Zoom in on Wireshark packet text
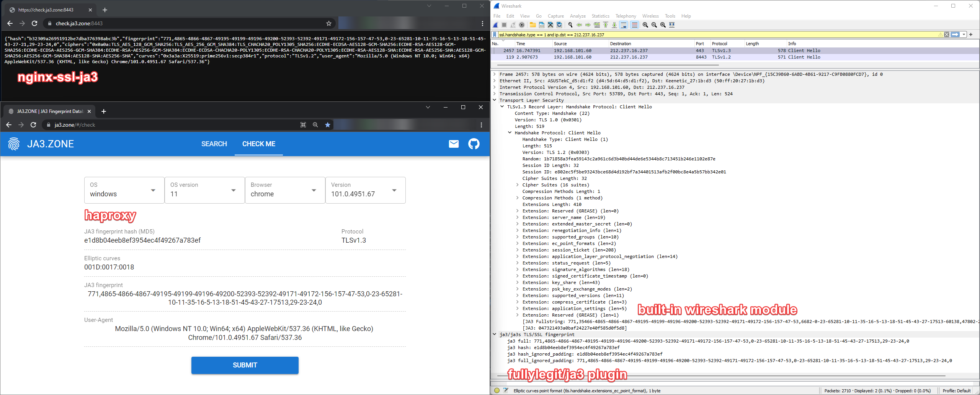This screenshot has height=395, width=980. (645, 25)
